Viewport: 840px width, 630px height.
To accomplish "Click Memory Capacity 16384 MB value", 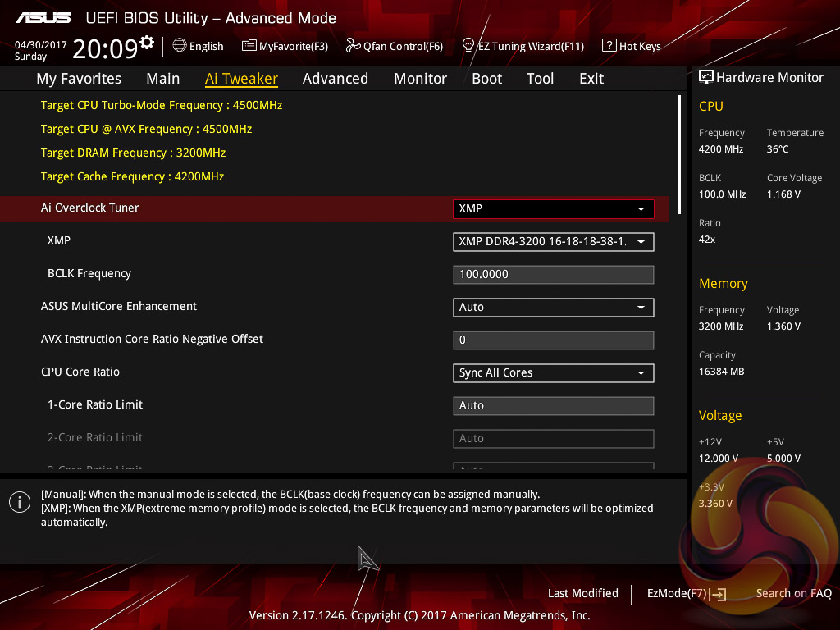I will point(721,372).
